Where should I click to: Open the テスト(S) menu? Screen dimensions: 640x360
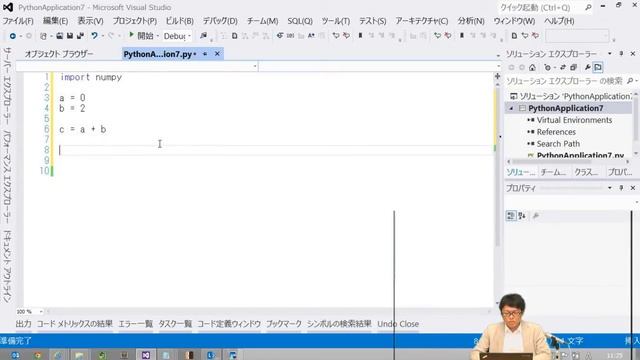coord(372,21)
